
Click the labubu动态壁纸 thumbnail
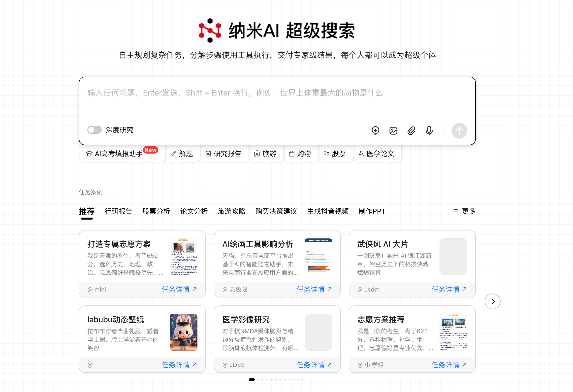click(184, 332)
